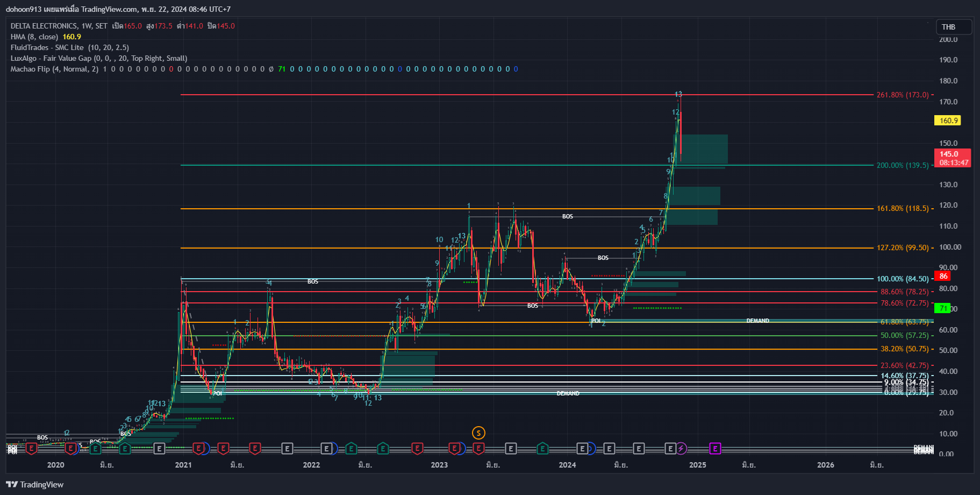Click the green 71 Machao Flip price tag
The height and width of the screenshot is (495, 980).
943,308
